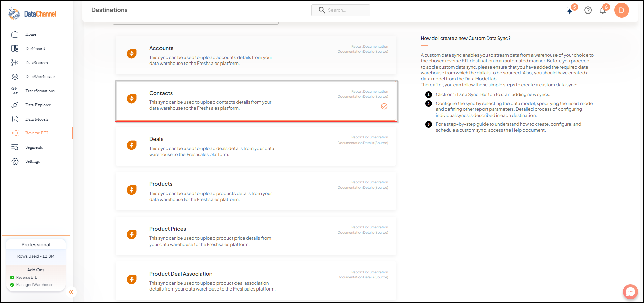Click the Deals sync orange icon
644x303 pixels.
tap(132, 145)
